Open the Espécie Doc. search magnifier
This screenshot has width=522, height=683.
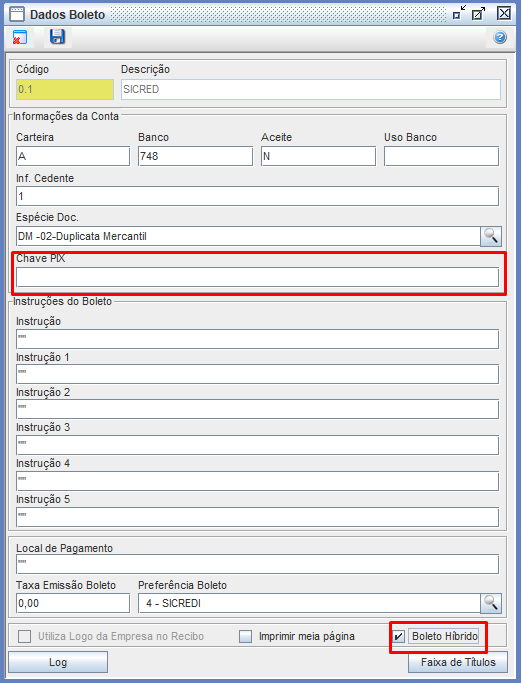pos(491,237)
